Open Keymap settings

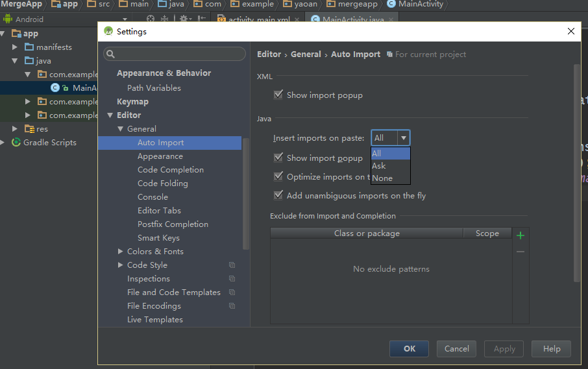132,102
